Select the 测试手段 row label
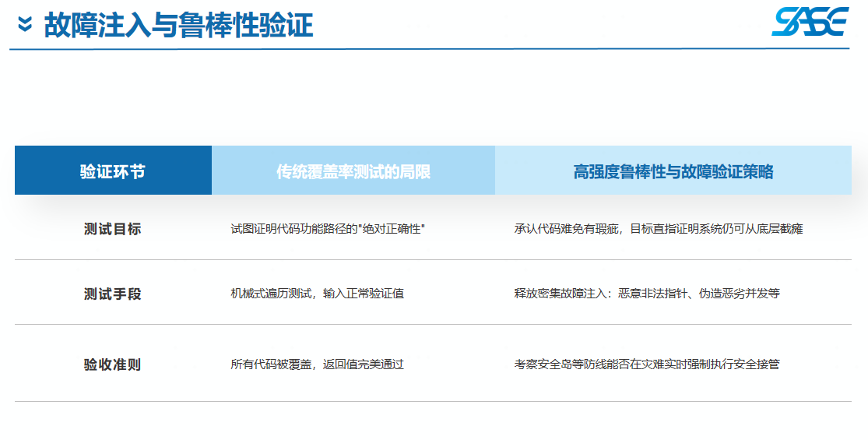The image size is (868, 440). coord(112,294)
